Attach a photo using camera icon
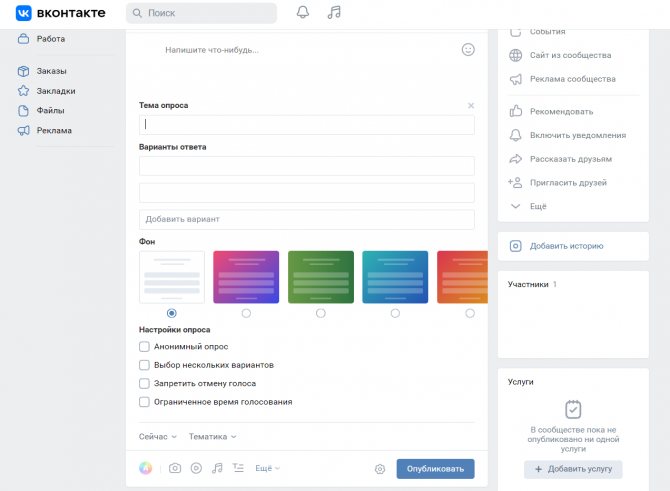The height and width of the screenshot is (491, 670). tap(175, 468)
